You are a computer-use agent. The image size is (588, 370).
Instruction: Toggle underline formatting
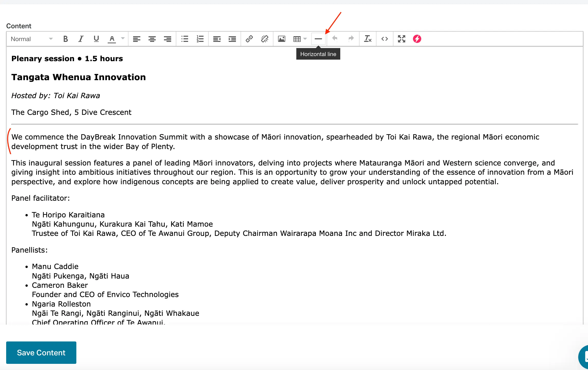[96, 39]
